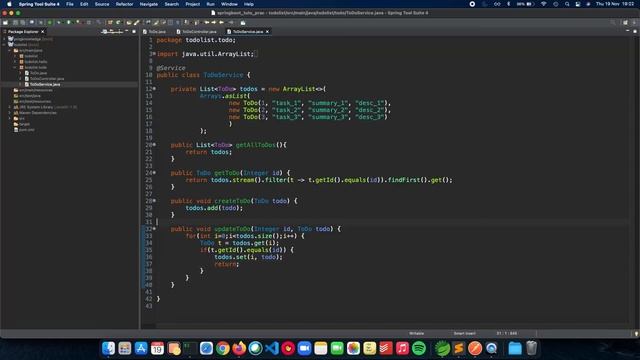This screenshot has height=360, width=640.
Task: Switch to the ToDoController.java editor tab
Action: (x=196, y=31)
